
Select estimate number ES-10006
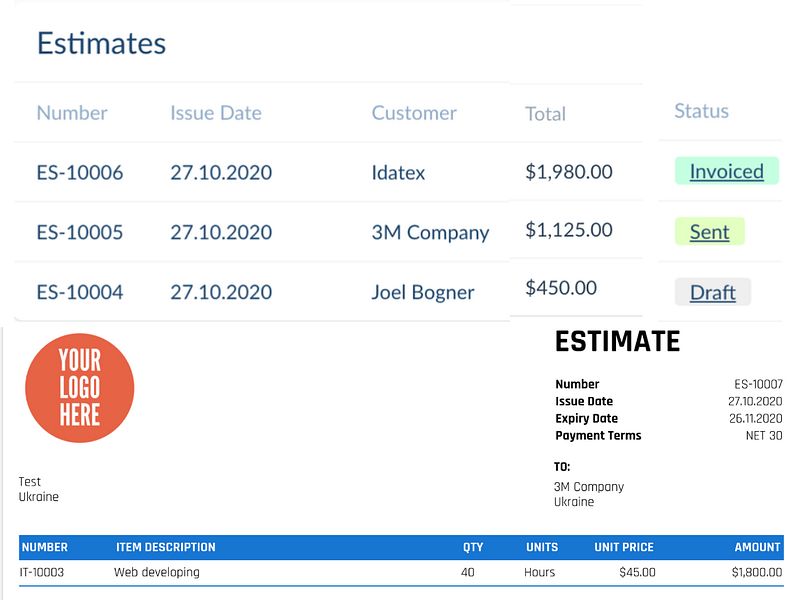(80, 172)
